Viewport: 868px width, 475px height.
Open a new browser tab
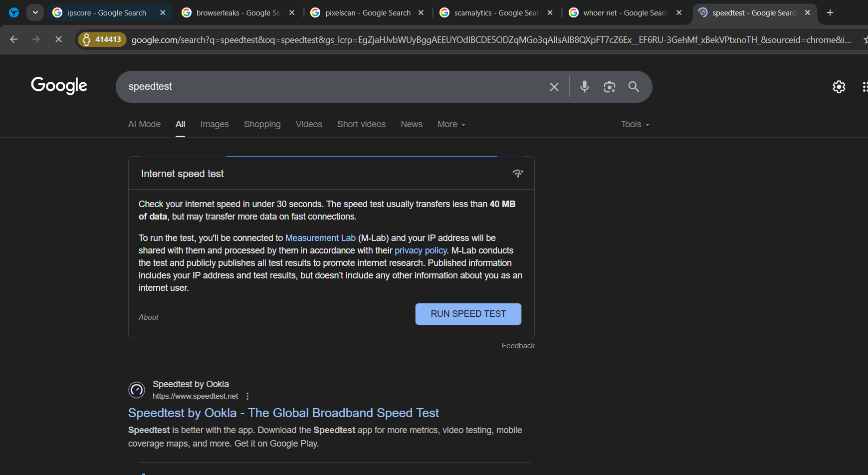pos(830,12)
